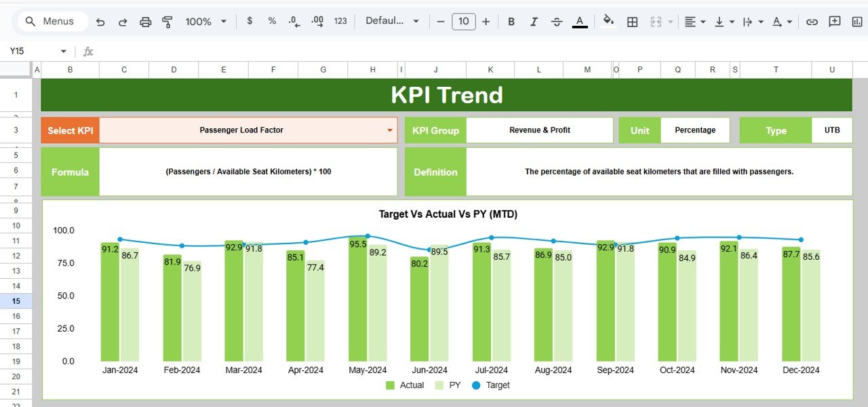Open the fill color picker

tap(608, 22)
